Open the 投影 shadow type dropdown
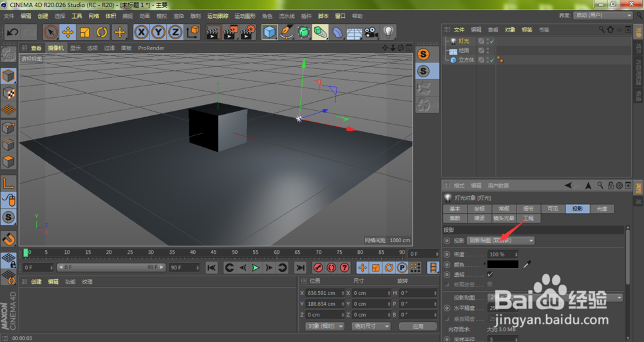644x342 pixels. (x=501, y=240)
